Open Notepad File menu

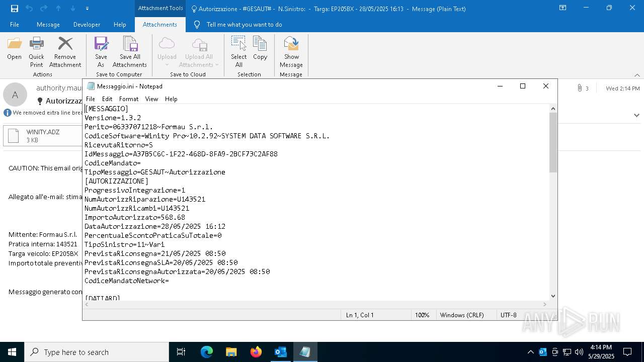click(x=91, y=99)
